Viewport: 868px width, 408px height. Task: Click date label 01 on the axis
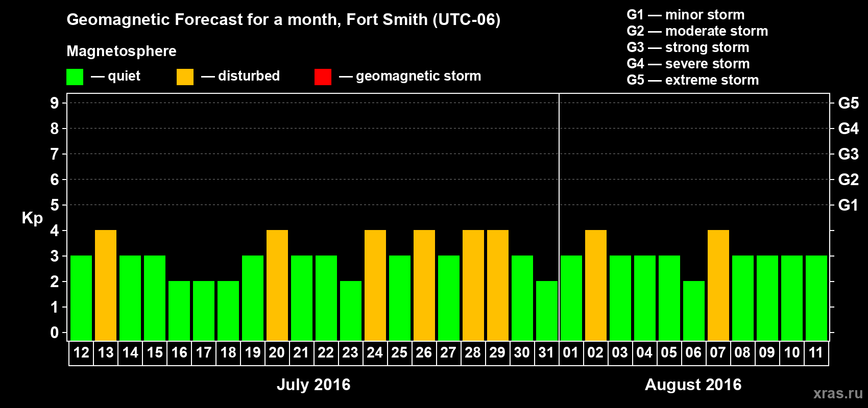click(x=571, y=353)
